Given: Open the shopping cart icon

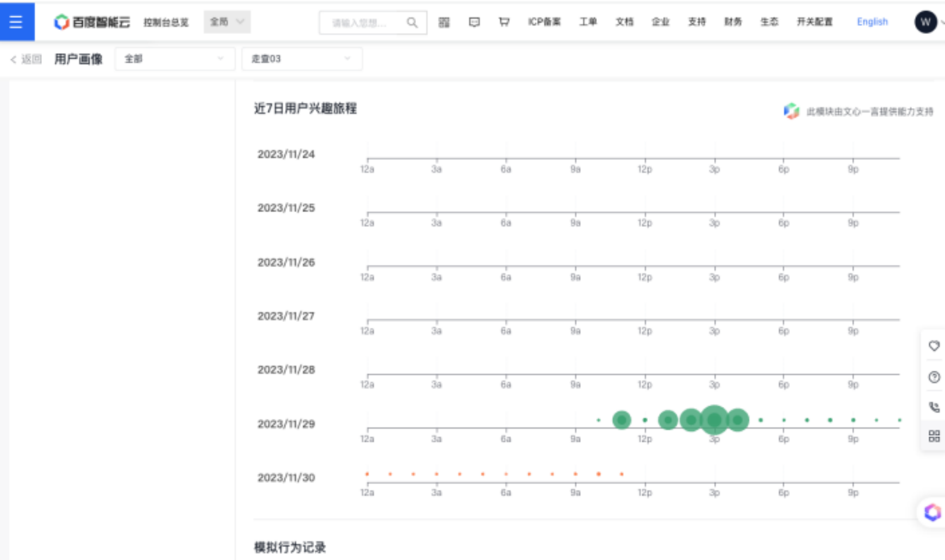Looking at the screenshot, I should 504,22.
